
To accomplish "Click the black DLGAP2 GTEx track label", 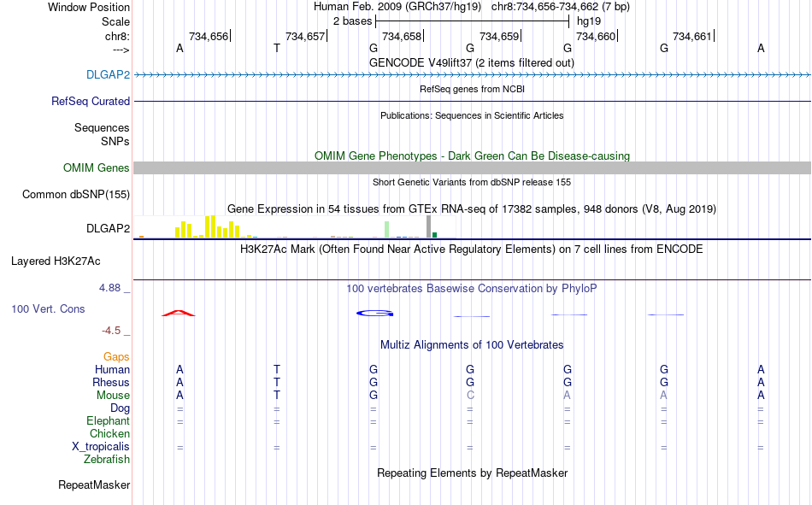I will (108, 228).
